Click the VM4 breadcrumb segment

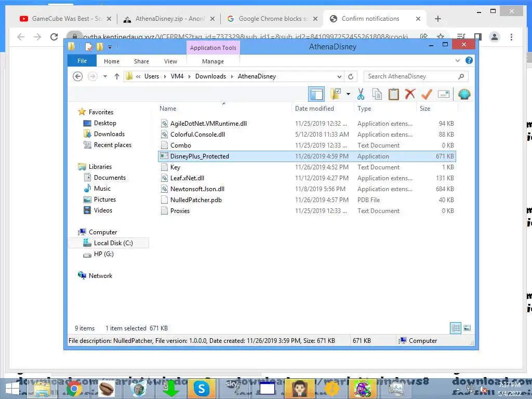click(x=177, y=76)
